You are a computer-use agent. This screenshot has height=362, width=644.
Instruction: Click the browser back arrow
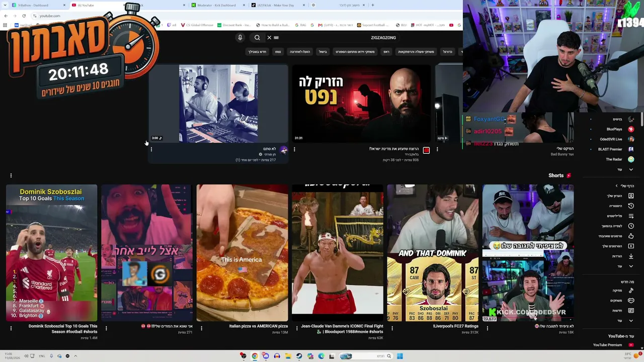[6, 16]
